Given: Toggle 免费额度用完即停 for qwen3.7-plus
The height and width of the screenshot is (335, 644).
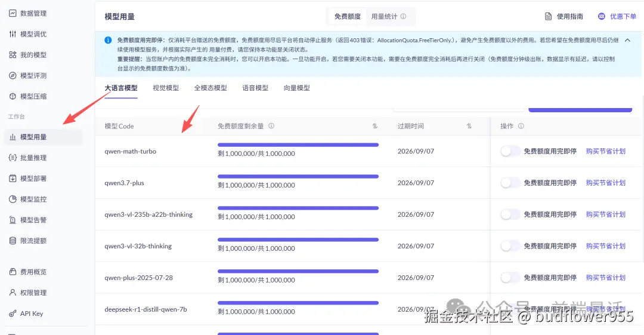Looking at the screenshot, I should pos(510,183).
